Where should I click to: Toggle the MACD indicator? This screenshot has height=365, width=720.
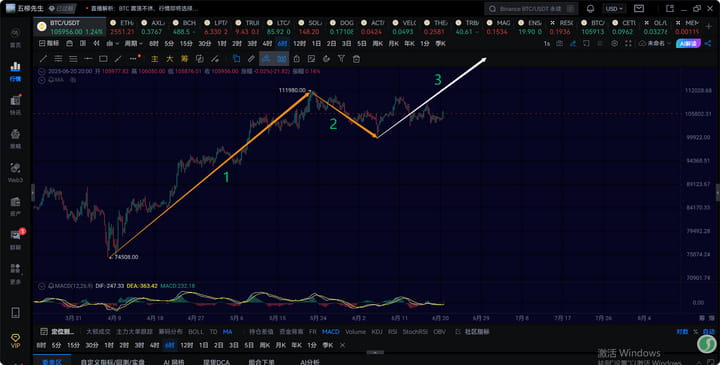[x=331, y=331]
